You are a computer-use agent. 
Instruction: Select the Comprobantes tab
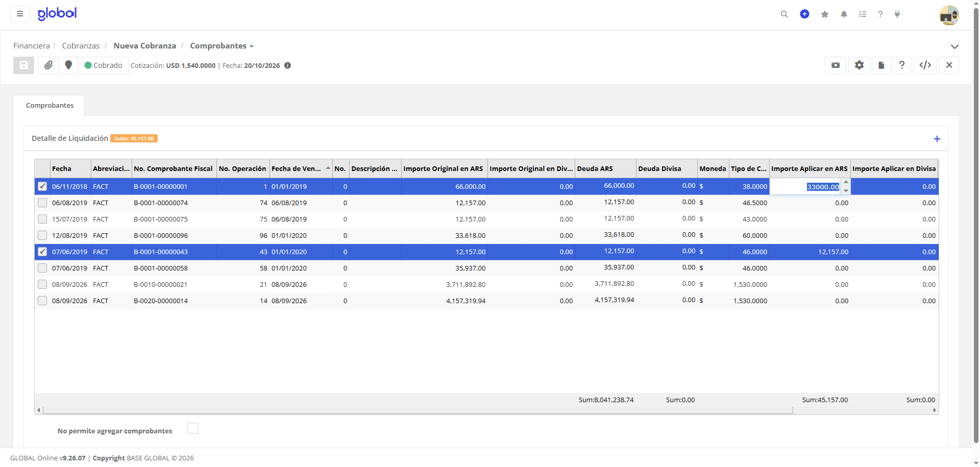coord(50,105)
